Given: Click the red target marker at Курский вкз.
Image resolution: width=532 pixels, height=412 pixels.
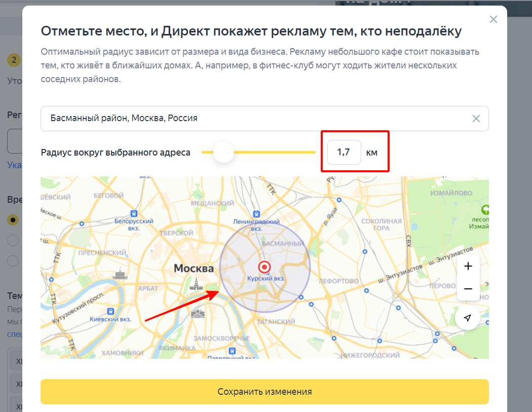Looking at the screenshot, I should pyautogui.click(x=264, y=267).
